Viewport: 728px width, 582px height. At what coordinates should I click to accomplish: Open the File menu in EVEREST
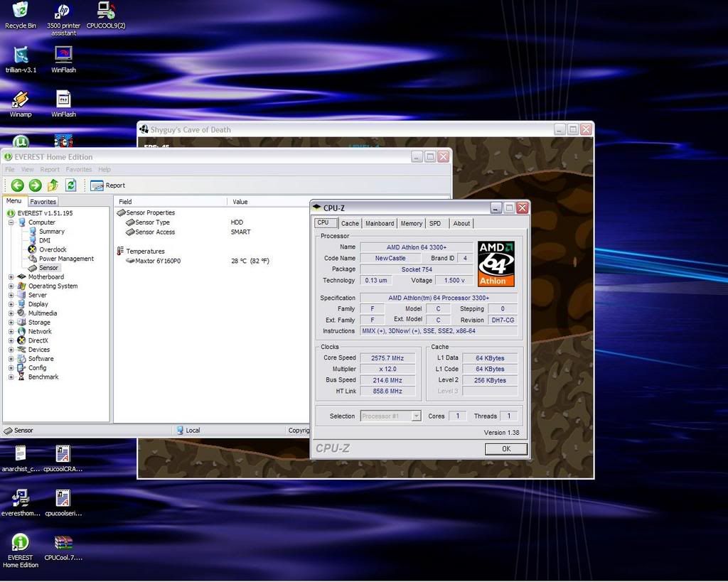click(x=10, y=170)
